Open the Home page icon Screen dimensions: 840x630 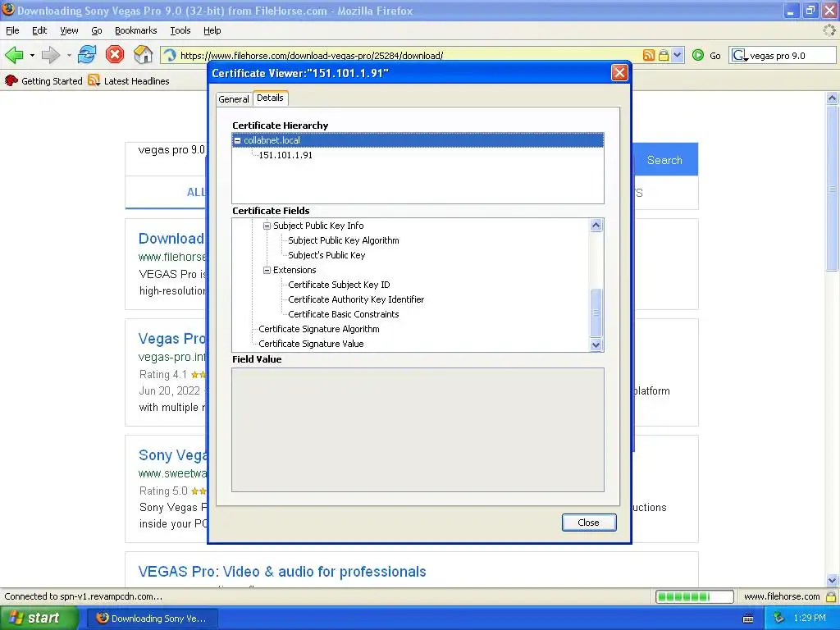coord(143,55)
